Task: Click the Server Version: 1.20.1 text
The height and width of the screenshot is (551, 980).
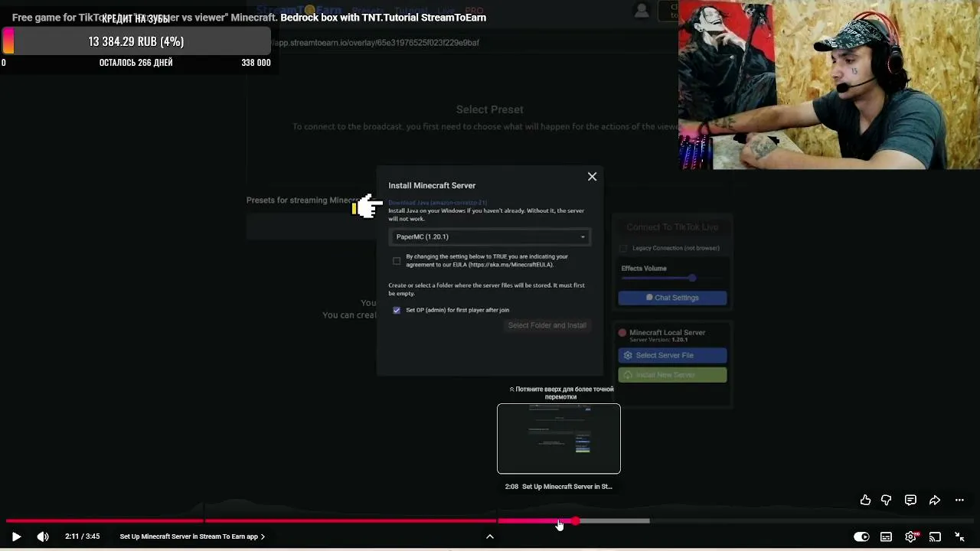Action: (658, 340)
